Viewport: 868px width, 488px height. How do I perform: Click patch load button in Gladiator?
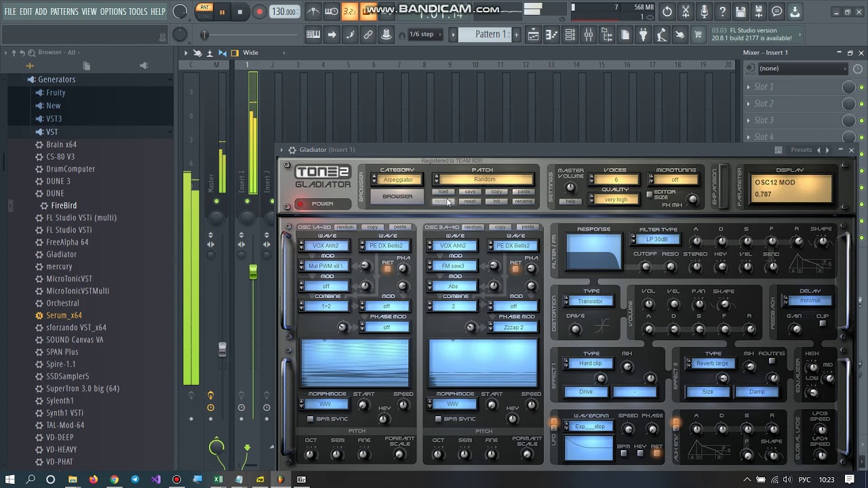443,192
